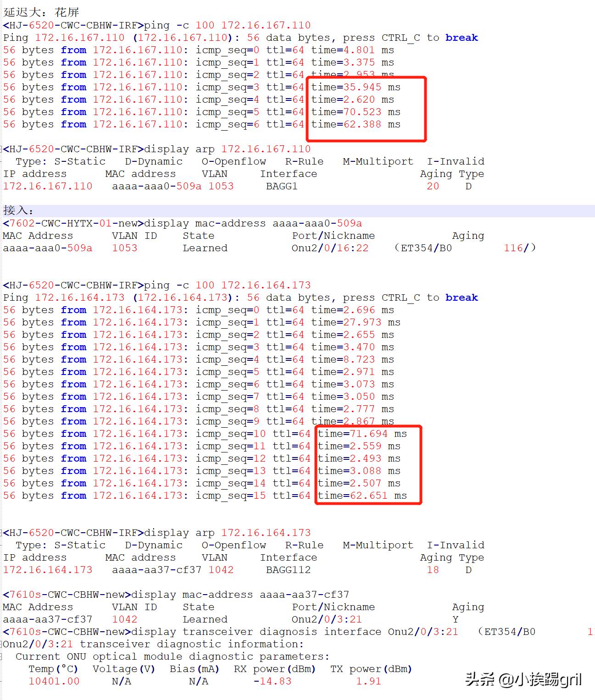Select the "time=2.777 ms" ping result
The image size is (595, 700).
pos(352,409)
